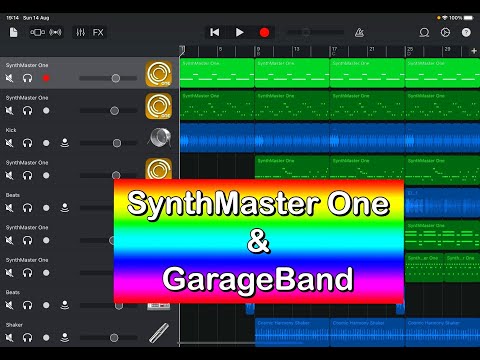
Task: Open the My Songs document browser
Action: (13, 33)
